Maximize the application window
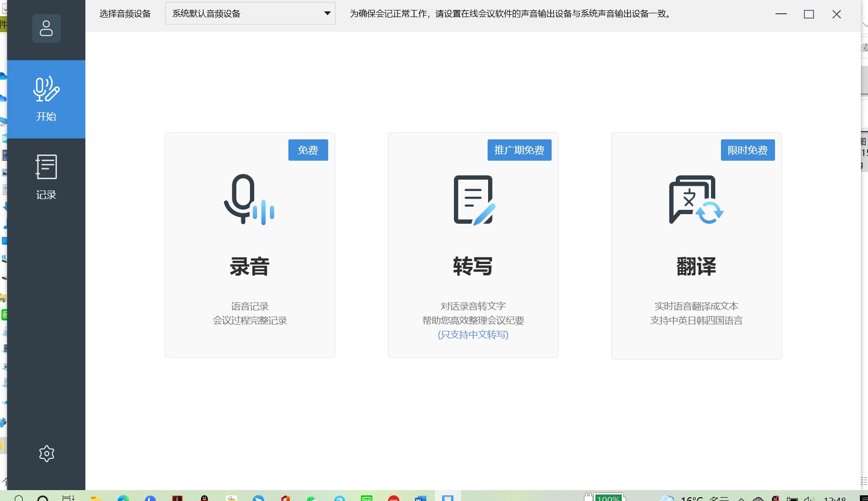This screenshot has height=501, width=868. (809, 14)
